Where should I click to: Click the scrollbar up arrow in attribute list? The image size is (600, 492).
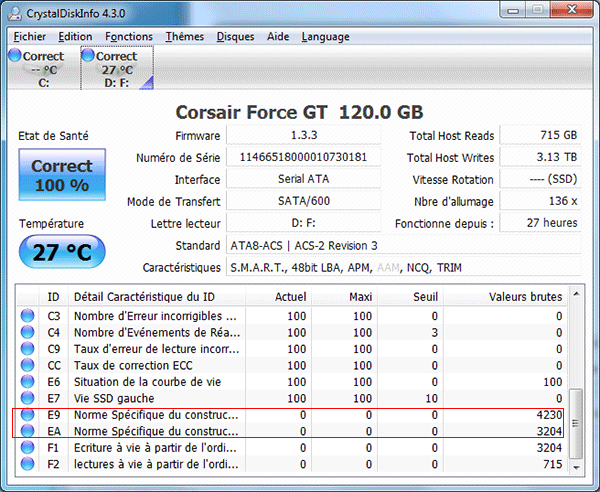[x=576, y=294]
